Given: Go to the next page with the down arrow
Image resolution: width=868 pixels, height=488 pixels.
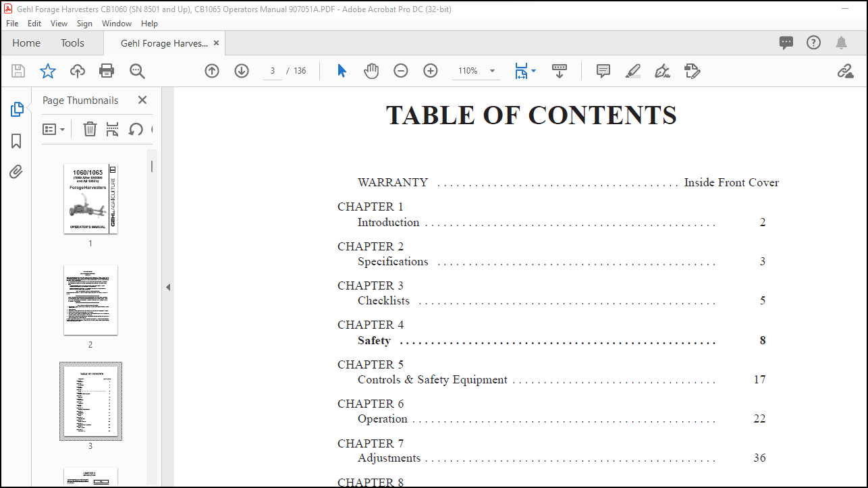Looking at the screenshot, I should [242, 71].
